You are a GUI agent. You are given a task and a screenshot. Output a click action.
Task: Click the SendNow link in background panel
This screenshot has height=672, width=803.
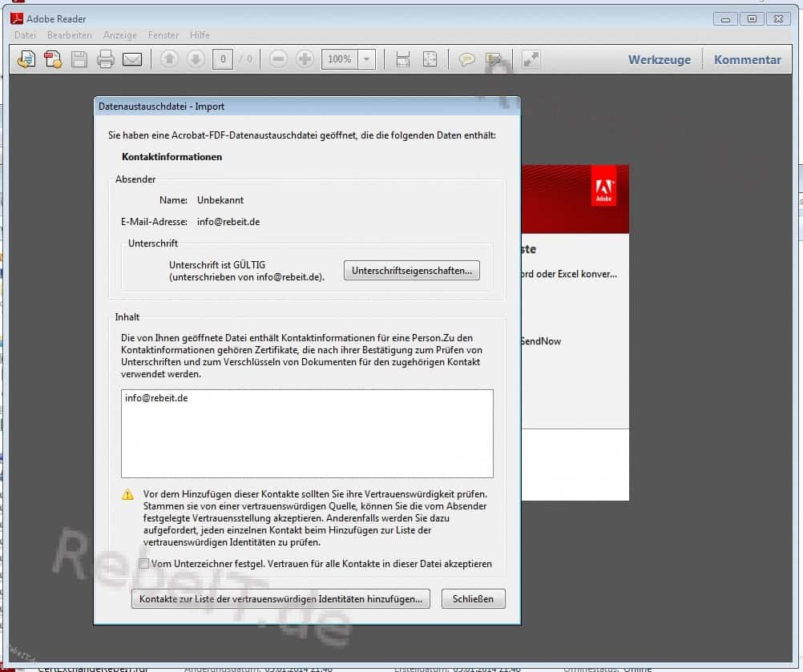tap(540, 341)
